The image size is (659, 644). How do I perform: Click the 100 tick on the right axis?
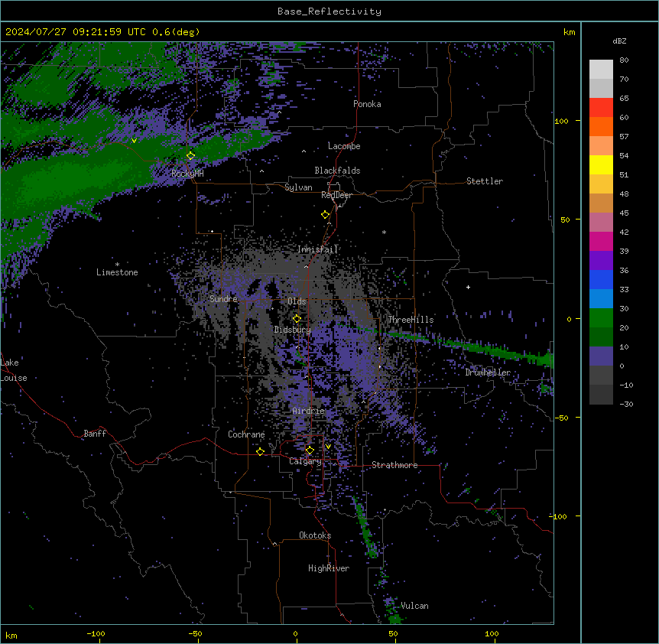(561, 121)
